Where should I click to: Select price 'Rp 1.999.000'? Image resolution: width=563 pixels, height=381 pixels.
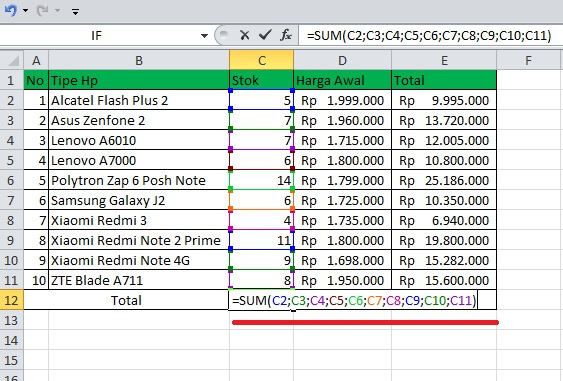click(342, 100)
